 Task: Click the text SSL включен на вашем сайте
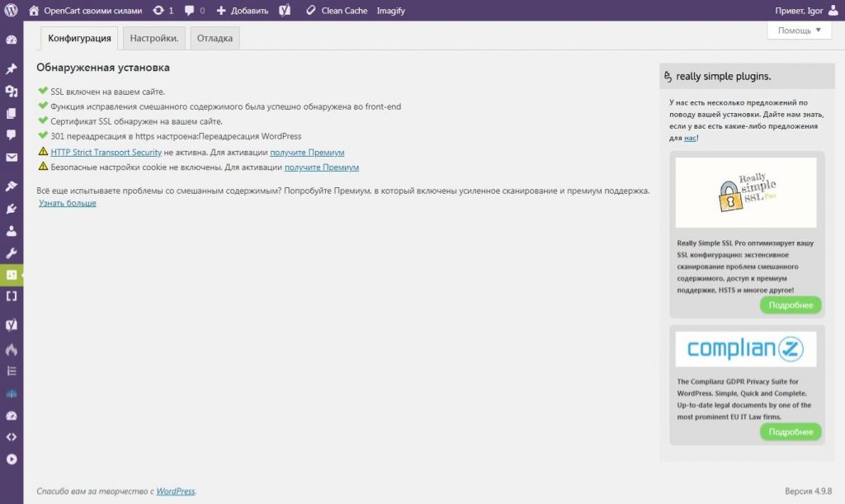tap(108, 92)
